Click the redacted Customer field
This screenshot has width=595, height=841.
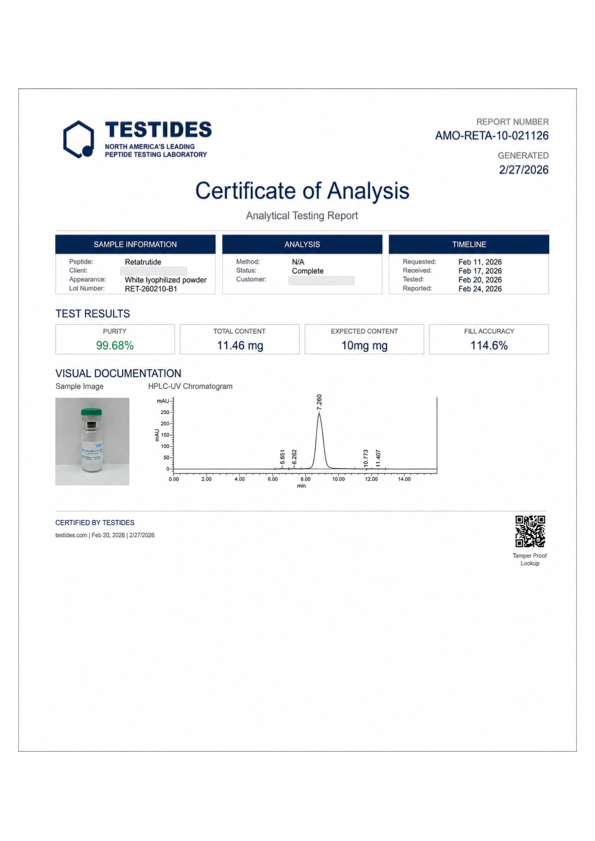(x=321, y=280)
